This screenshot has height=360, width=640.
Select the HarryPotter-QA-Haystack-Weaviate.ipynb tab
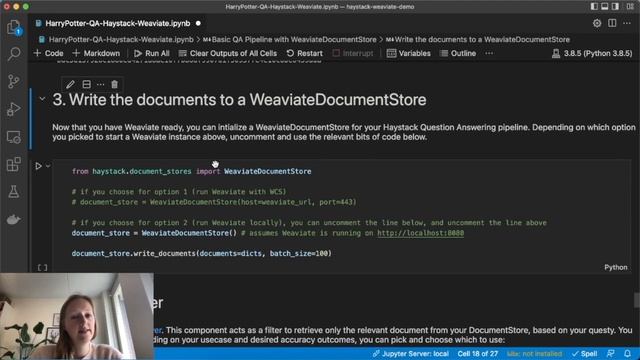[118, 23]
